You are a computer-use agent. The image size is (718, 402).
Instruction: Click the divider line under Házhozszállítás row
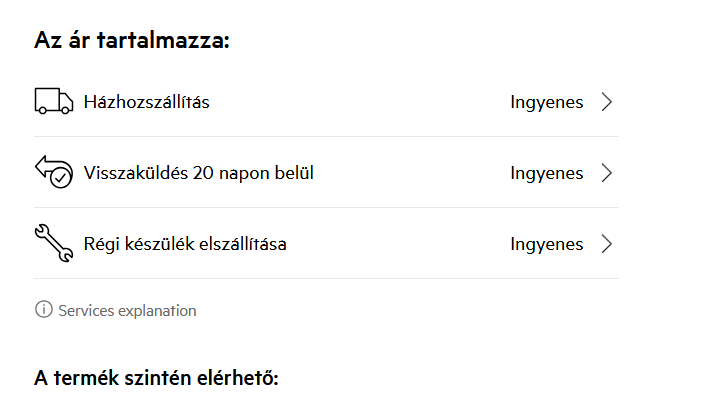326,136
